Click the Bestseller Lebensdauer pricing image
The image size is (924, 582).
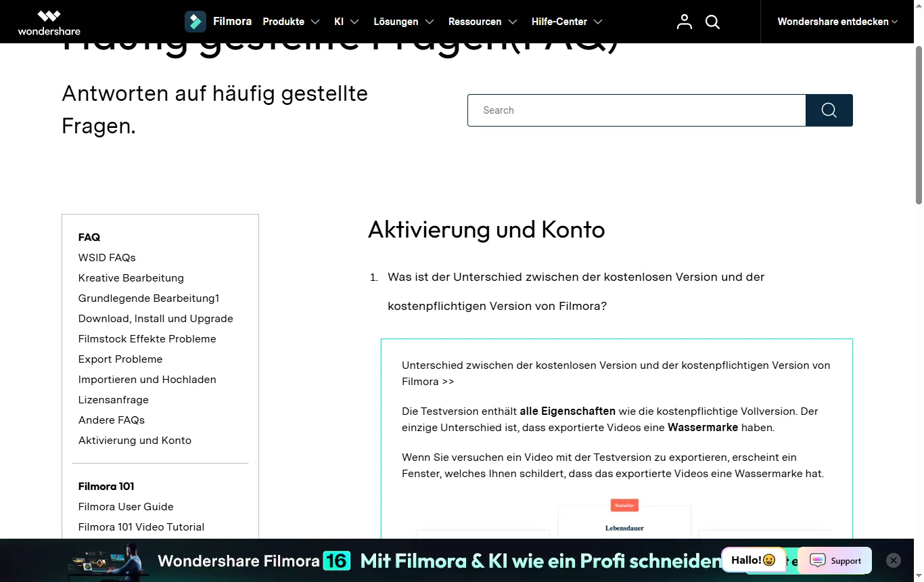(x=624, y=520)
